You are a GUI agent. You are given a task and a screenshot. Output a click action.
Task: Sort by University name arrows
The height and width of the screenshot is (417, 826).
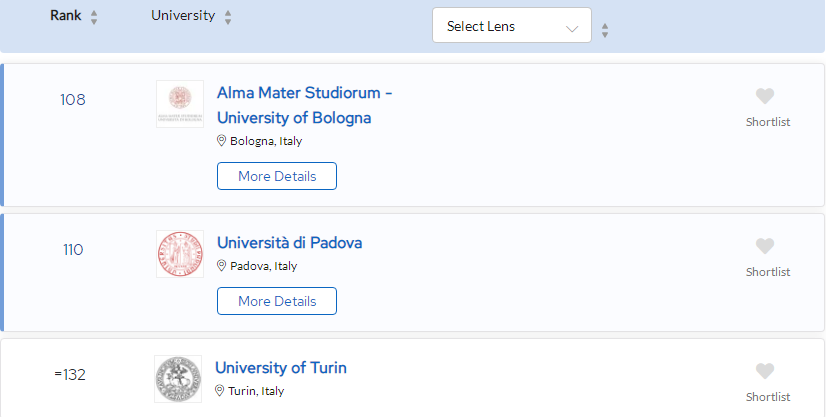click(x=228, y=17)
